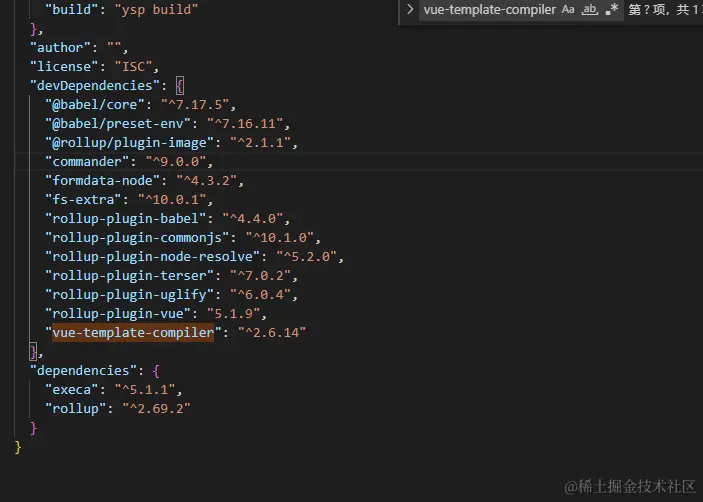Click the highlighted vue-template-compiler match in editor

133,333
